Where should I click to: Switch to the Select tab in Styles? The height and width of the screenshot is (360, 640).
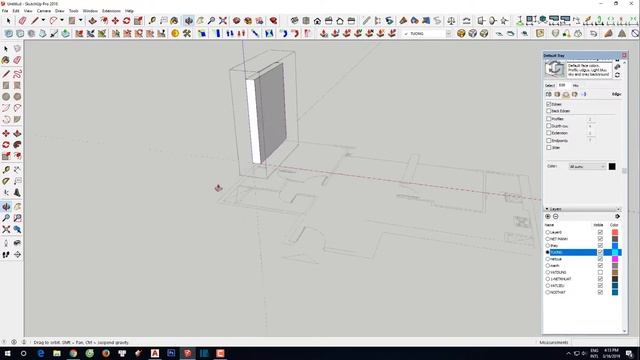click(x=550, y=85)
